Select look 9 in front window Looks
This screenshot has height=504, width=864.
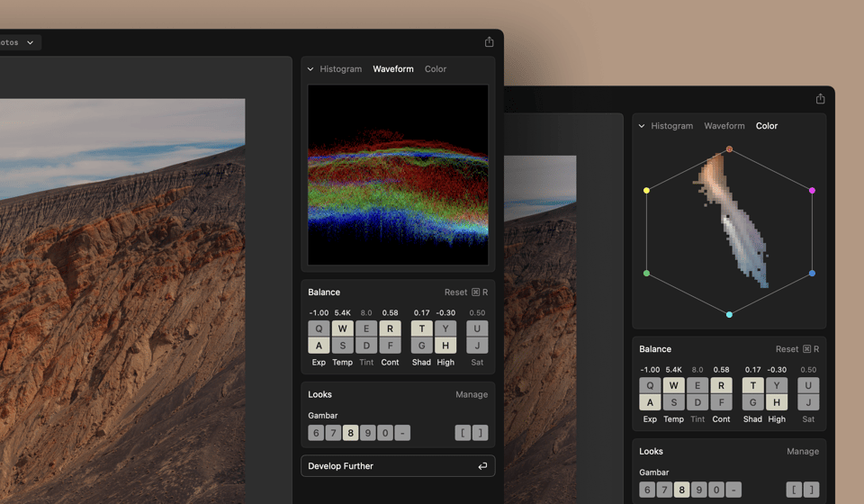point(367,433)
